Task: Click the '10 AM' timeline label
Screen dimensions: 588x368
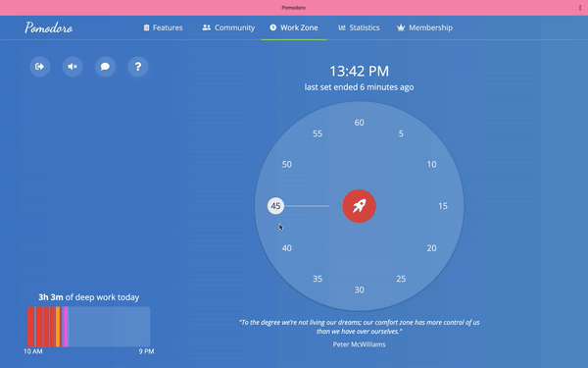Action: click(33, 351)
